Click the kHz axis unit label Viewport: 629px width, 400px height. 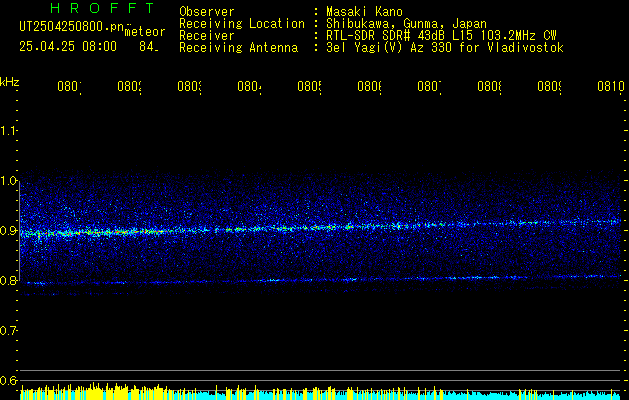[x=10, y=82]
